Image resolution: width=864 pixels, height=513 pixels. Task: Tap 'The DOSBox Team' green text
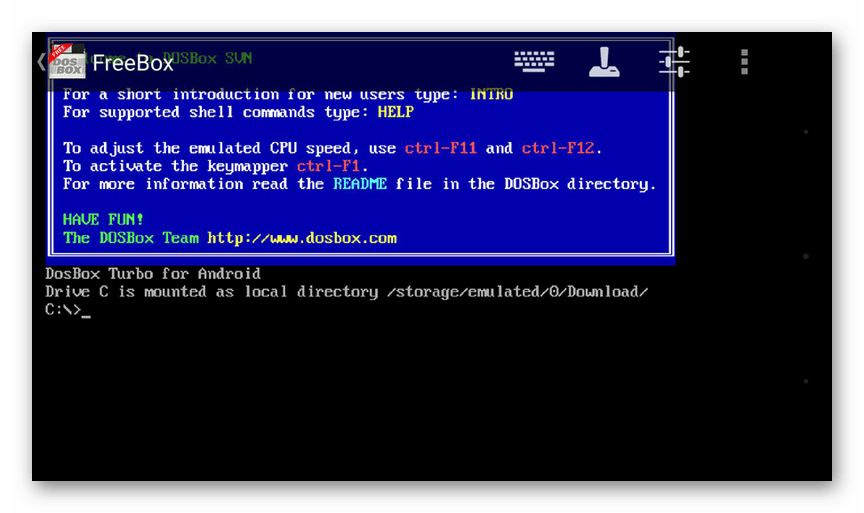[131, 238]
